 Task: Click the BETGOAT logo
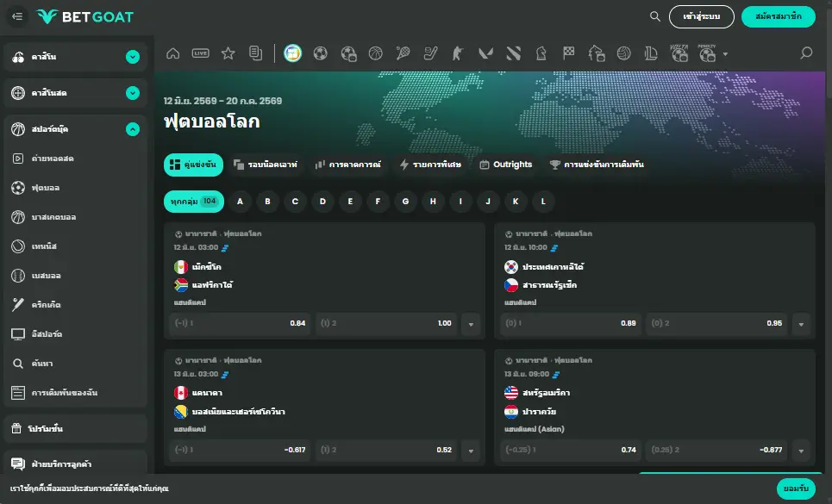84,16
